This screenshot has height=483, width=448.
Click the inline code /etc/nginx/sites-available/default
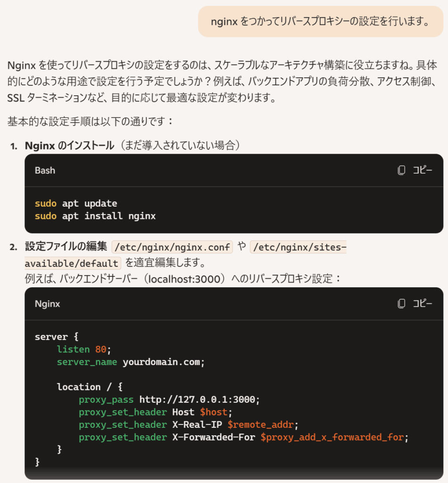[x=185, y=255]
